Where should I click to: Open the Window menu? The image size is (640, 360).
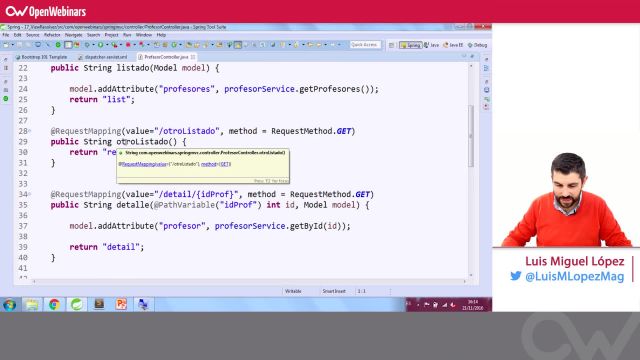(144, 35)
